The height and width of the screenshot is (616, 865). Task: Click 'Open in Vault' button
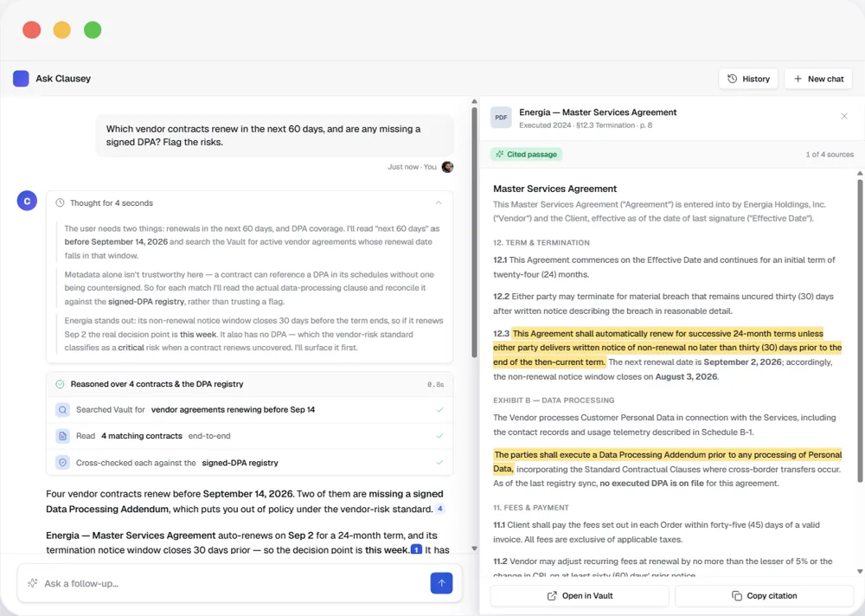coord(580,595)
